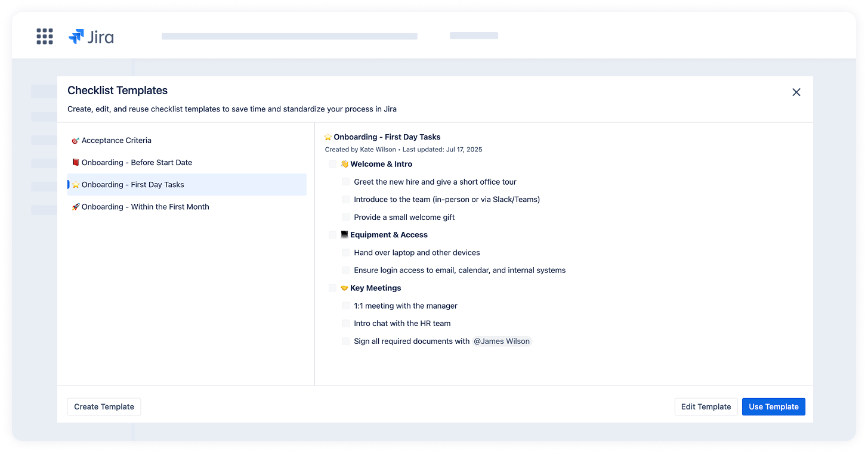Click the Create Template button

point(104,407)
